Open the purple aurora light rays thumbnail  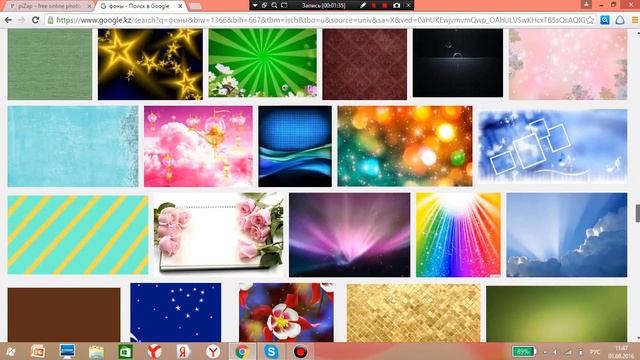pyautogui.click(x=349, y=235)
